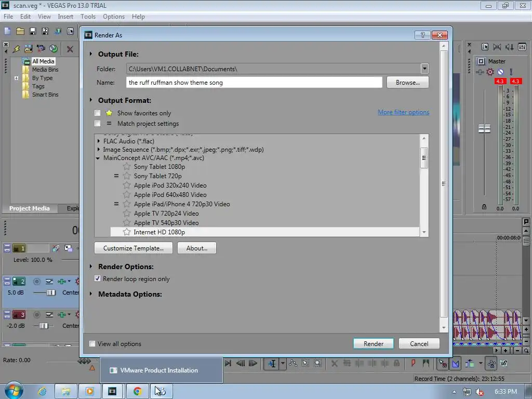Toggle Arm for Record on audio track 2
Viewport: 532px width, 399px height.
point(37,282)
